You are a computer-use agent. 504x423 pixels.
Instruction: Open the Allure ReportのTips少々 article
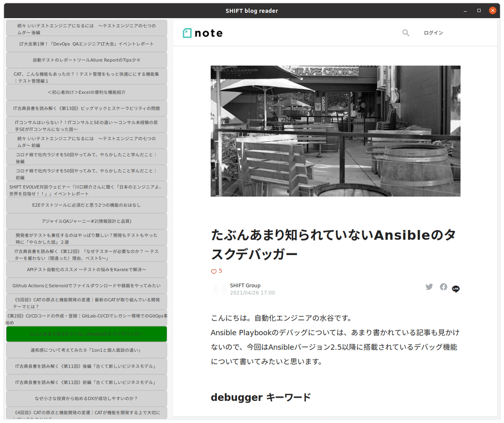click(87, 60)
